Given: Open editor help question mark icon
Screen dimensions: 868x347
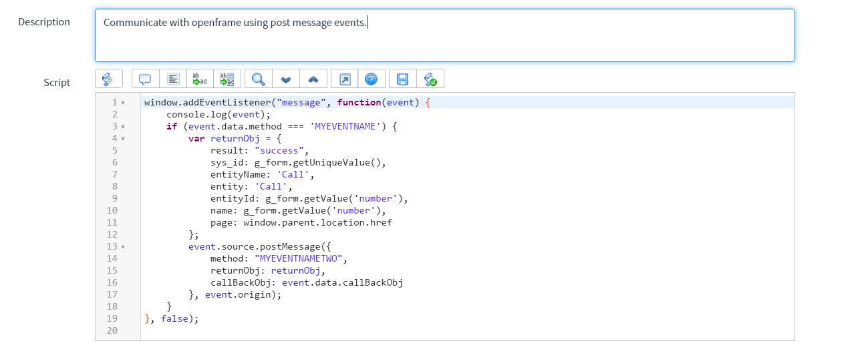Looking at the screenshot, I should [371, 79].
